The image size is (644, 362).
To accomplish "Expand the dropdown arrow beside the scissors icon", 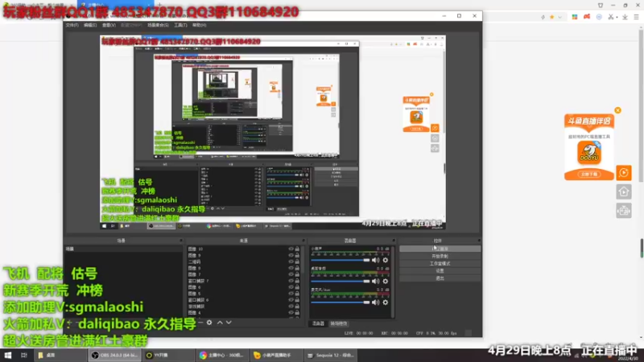I will 617,17.
